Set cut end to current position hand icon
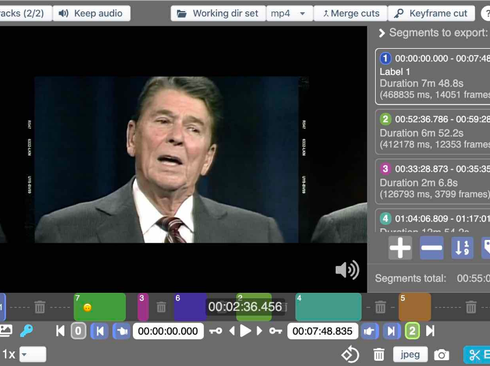490x366 pixels. (369, 331)
